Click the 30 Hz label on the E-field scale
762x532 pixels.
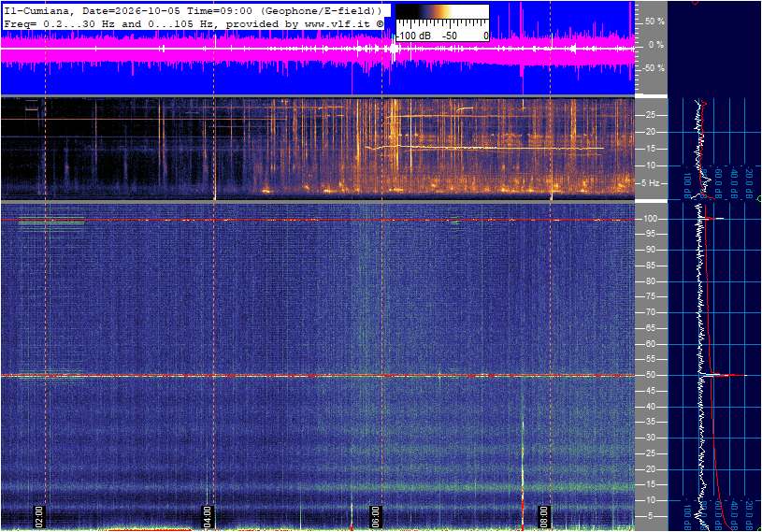650,438
